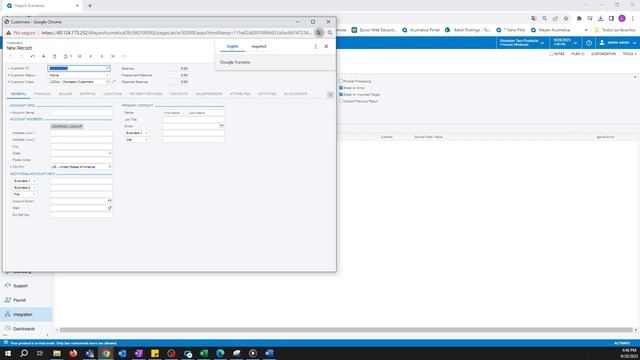Open the three-dot menu in translate popup
Viewport: 640px width, 360px height.
click(x=316, y=47)
